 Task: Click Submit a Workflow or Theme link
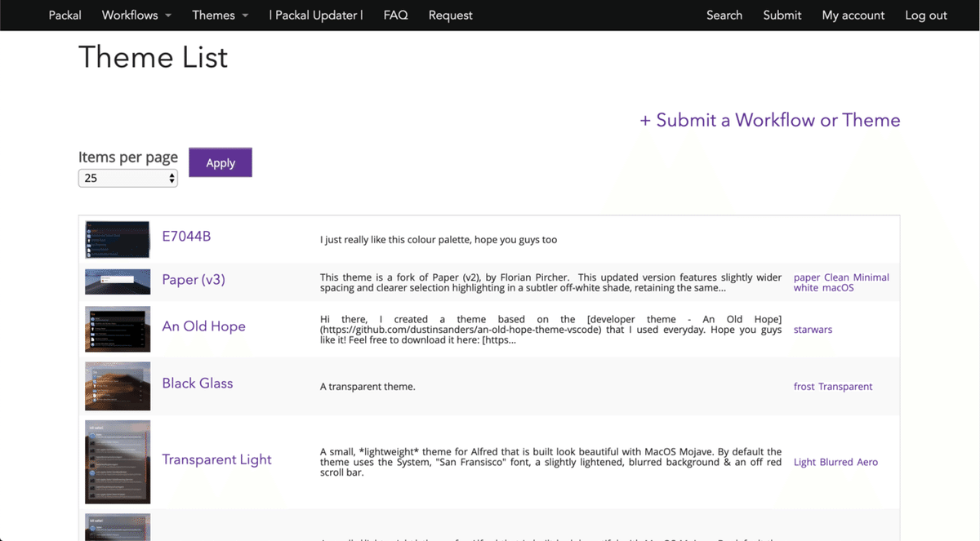769,120
